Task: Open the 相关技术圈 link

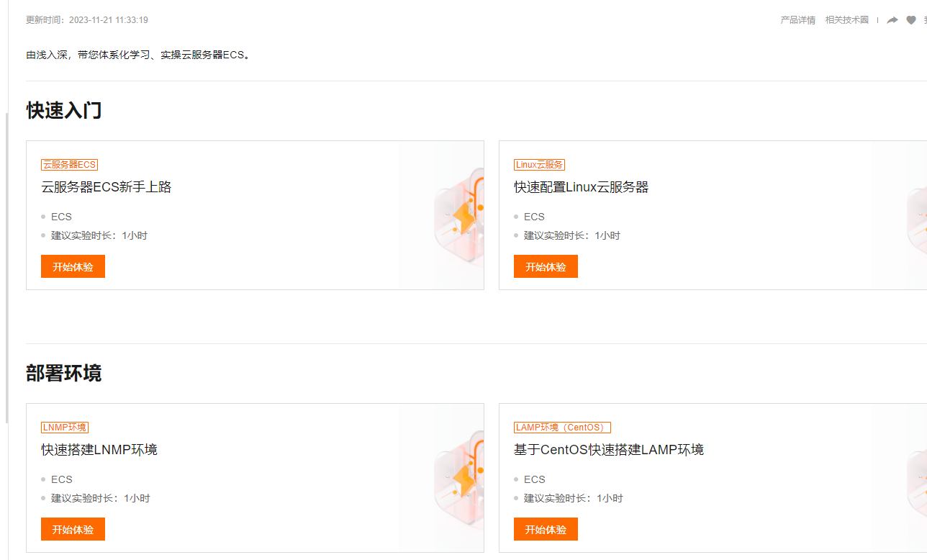Action: click(x=847, y=20)
